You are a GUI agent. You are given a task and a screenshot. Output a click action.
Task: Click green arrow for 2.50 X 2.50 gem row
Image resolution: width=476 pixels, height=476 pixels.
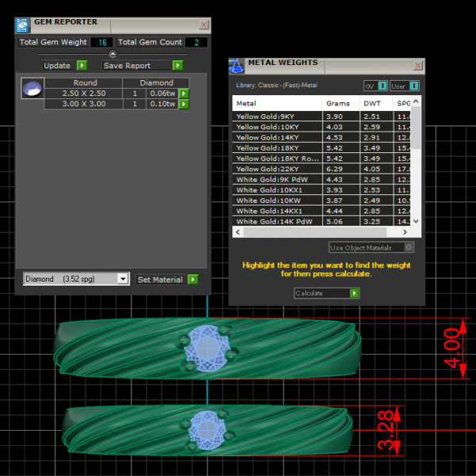tap(184, 94)
